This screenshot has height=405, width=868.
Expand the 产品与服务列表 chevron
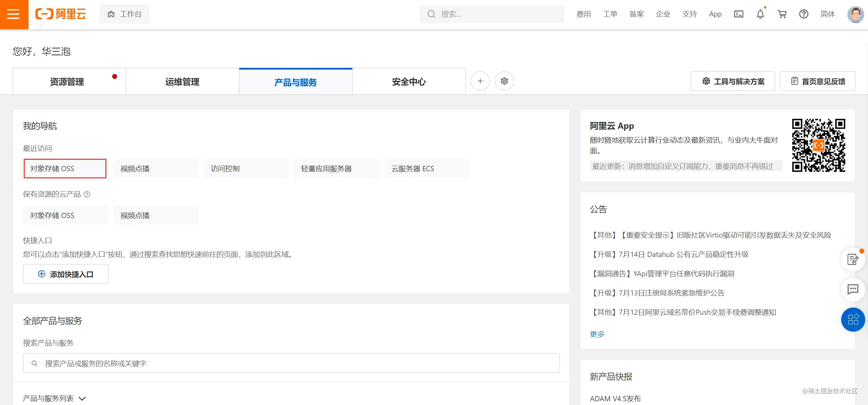tap(82, 399)
